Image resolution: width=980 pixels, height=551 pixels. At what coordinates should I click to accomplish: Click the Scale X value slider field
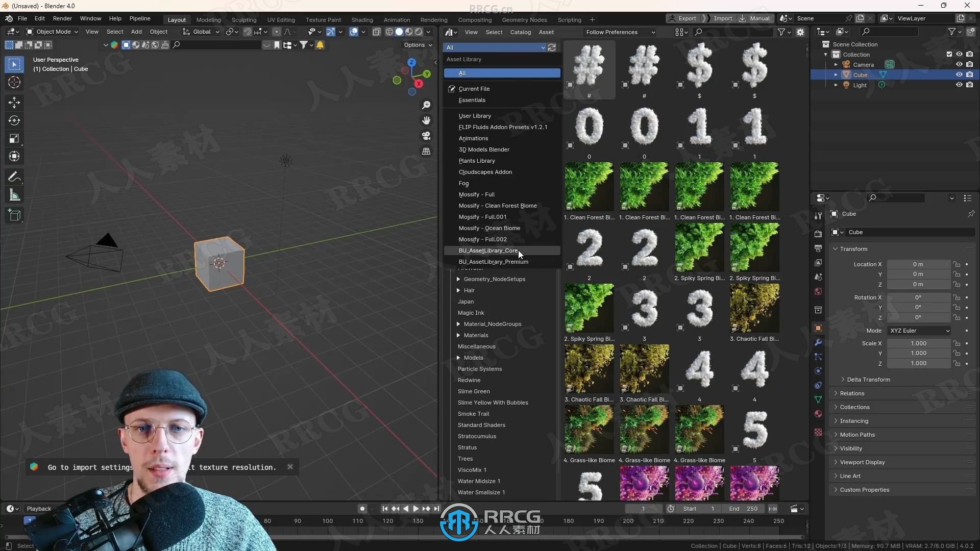click(919, 343)
